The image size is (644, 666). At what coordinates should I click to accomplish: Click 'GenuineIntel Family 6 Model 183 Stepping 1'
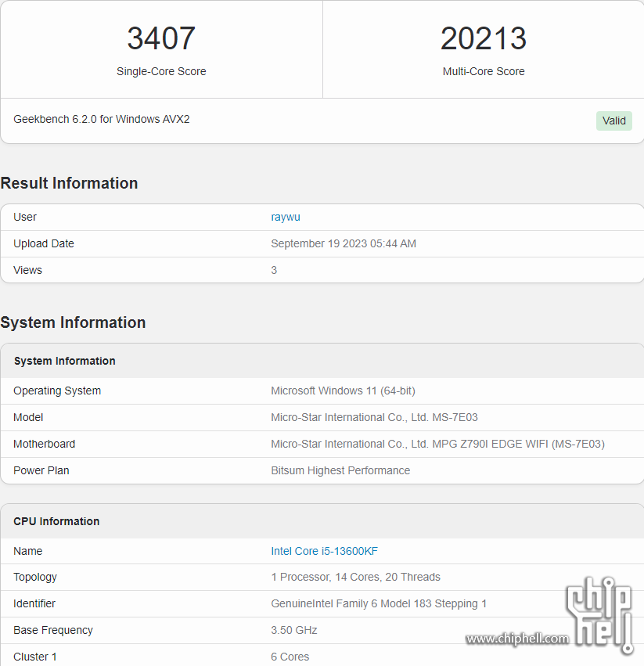[x=379, y=603]
